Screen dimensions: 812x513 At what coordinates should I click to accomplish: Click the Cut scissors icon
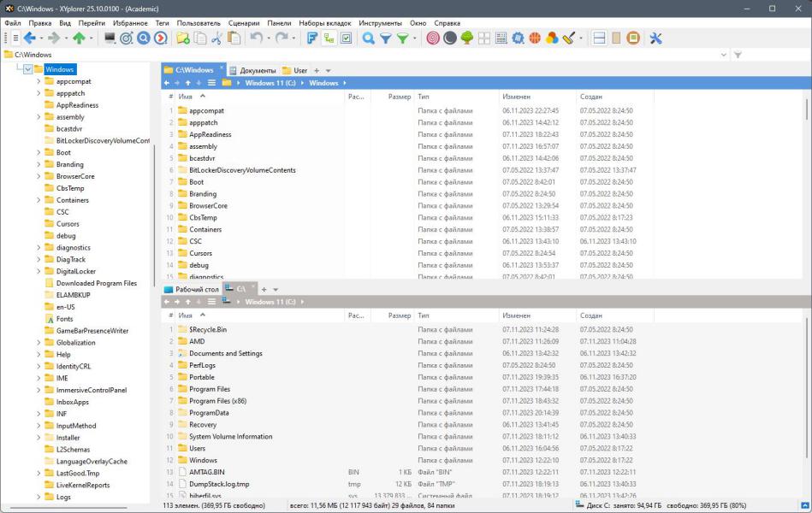[217, 38]
